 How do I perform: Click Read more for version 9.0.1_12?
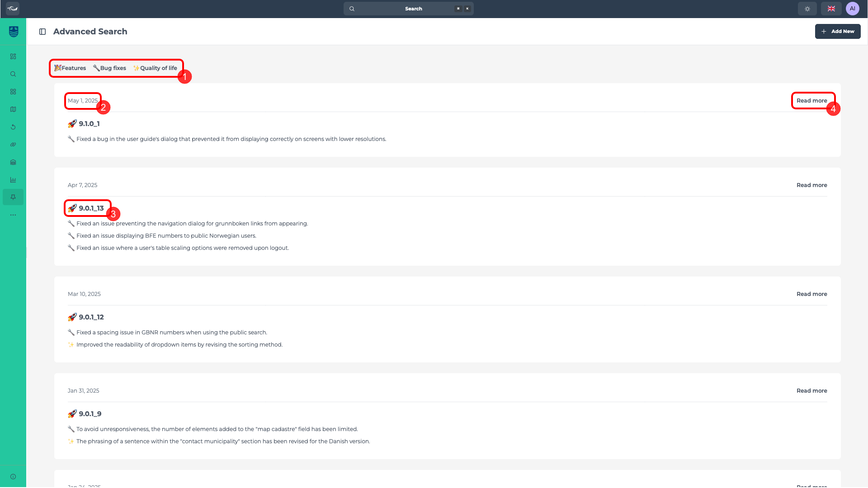point(811,294)
